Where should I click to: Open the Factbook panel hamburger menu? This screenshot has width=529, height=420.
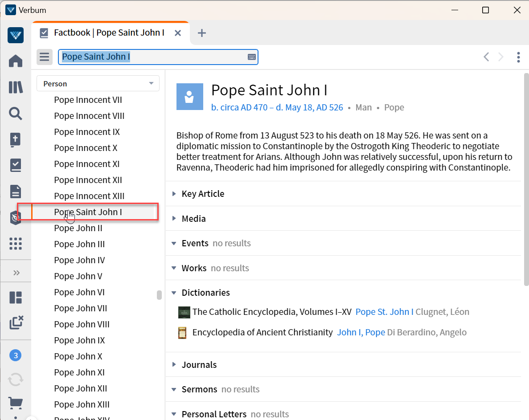[x=45, y=57]
